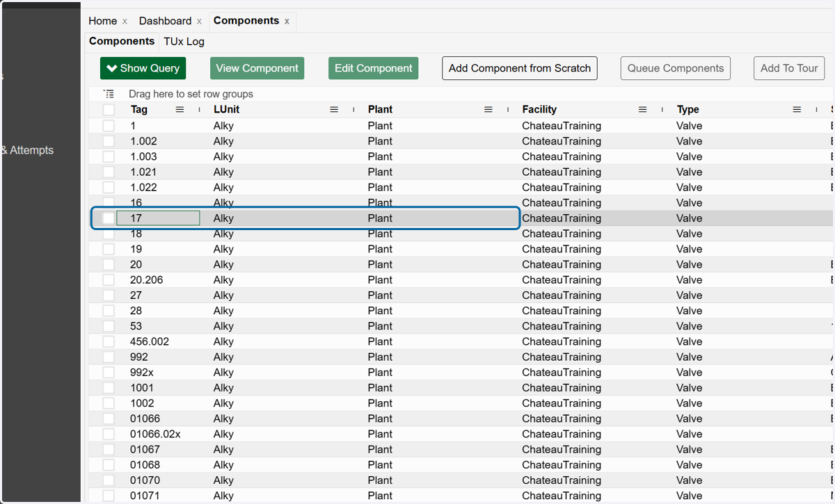Open the Tag column menu icon

tap(180, 110)
